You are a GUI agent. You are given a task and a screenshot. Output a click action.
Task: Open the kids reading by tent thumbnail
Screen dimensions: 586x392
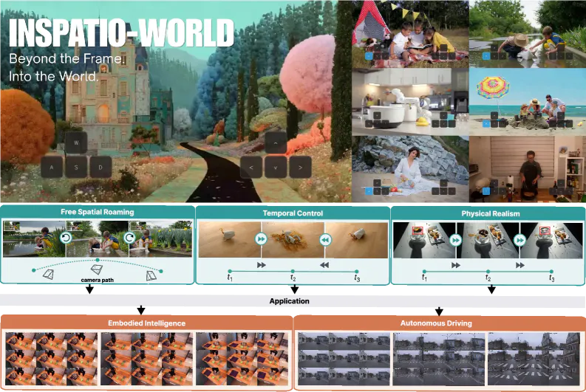pos(410,34)
